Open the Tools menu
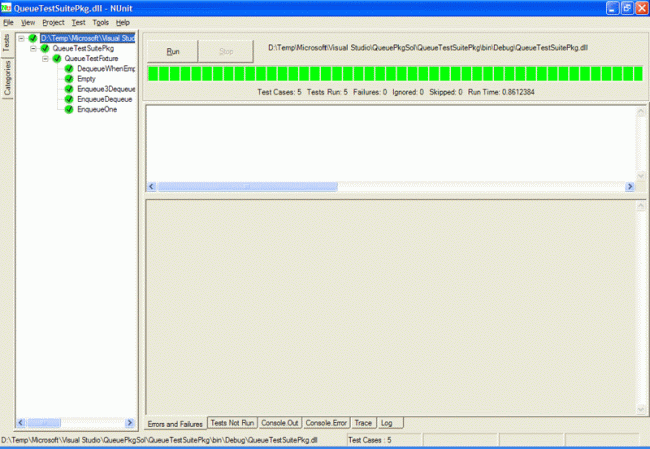 click(x=101, y=22)
